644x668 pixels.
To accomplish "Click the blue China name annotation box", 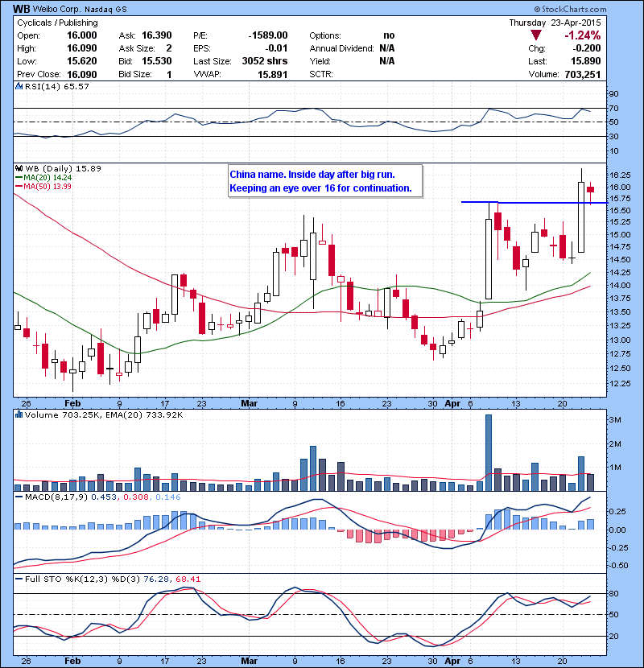I will (x=325, y=181).
